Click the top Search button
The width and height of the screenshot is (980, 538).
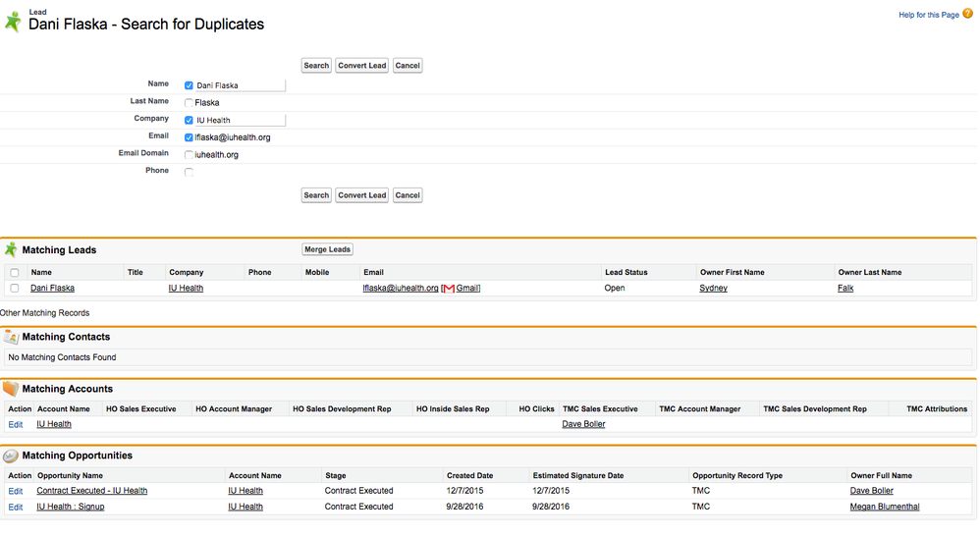316,66
